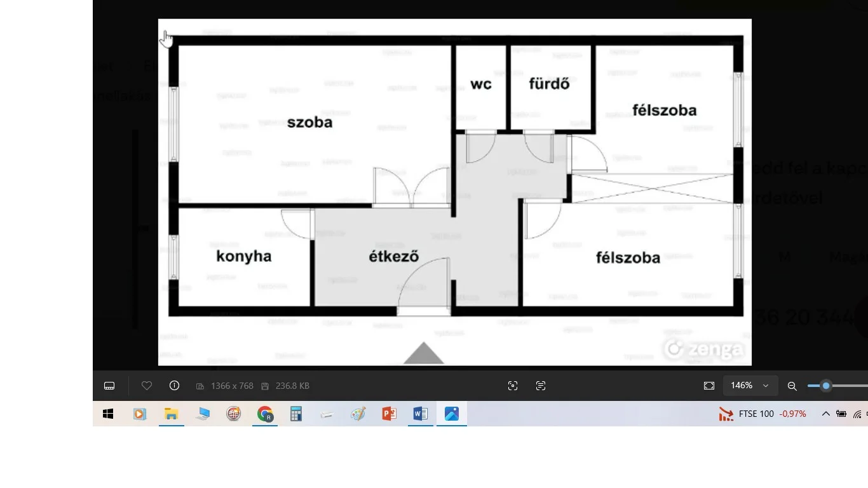Open Calculator from the taskbar

[296, 414]
